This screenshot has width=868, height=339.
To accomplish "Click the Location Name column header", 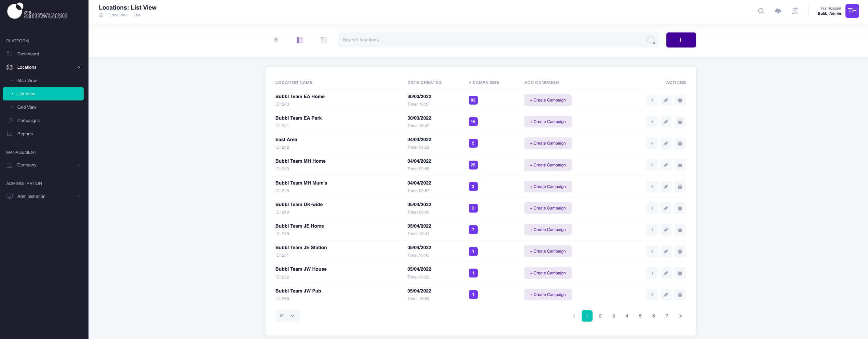I will pos(294,83).
